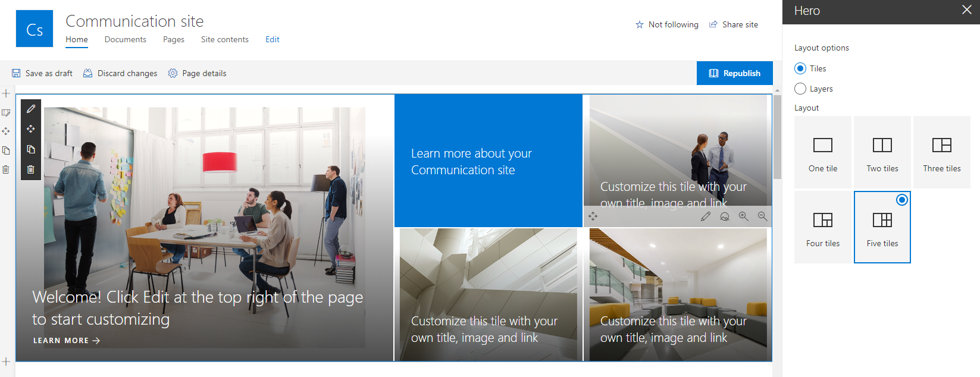Choose the Two tiles layout
Image resolution: width=980 pixels, height=377 pixels.
(x=882, y=153)
